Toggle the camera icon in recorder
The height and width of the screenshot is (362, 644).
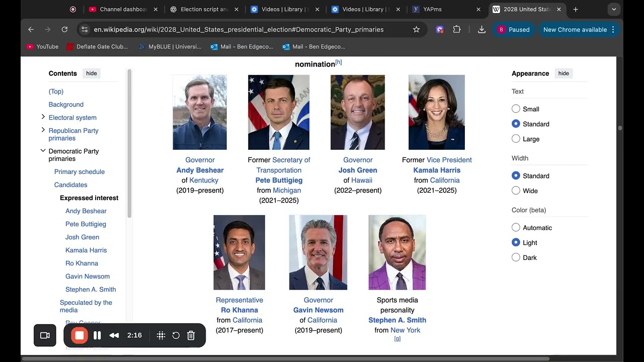pos(45,335)
